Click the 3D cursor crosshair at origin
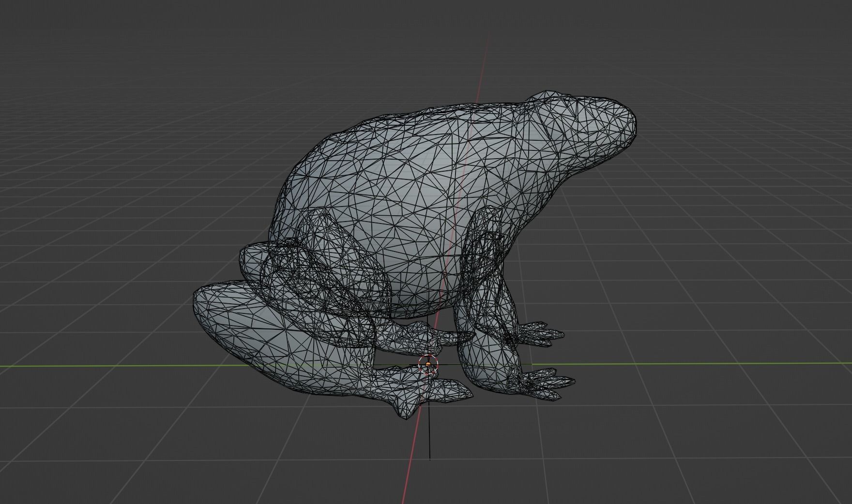 [428, 364]
